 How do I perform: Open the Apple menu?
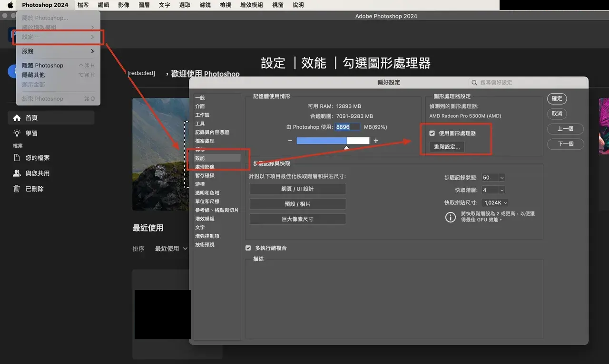click(x=10, y=5)
